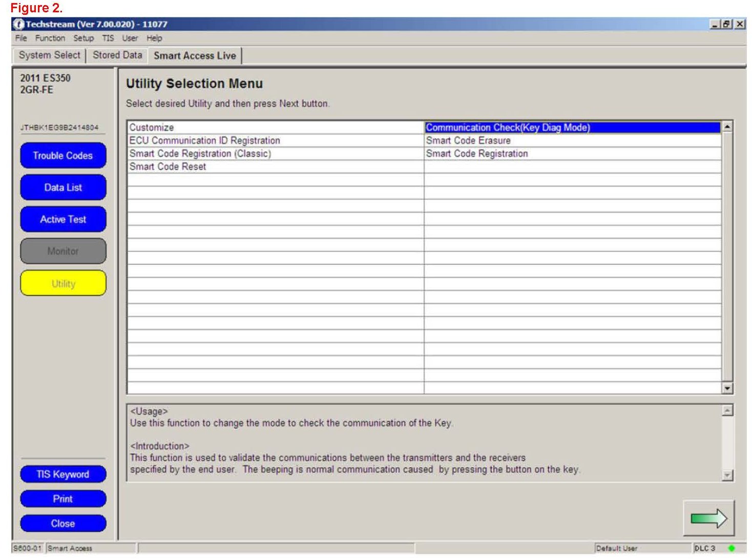Open the Function menu
Screen dimensions: 752x560
tap(50, 38)
